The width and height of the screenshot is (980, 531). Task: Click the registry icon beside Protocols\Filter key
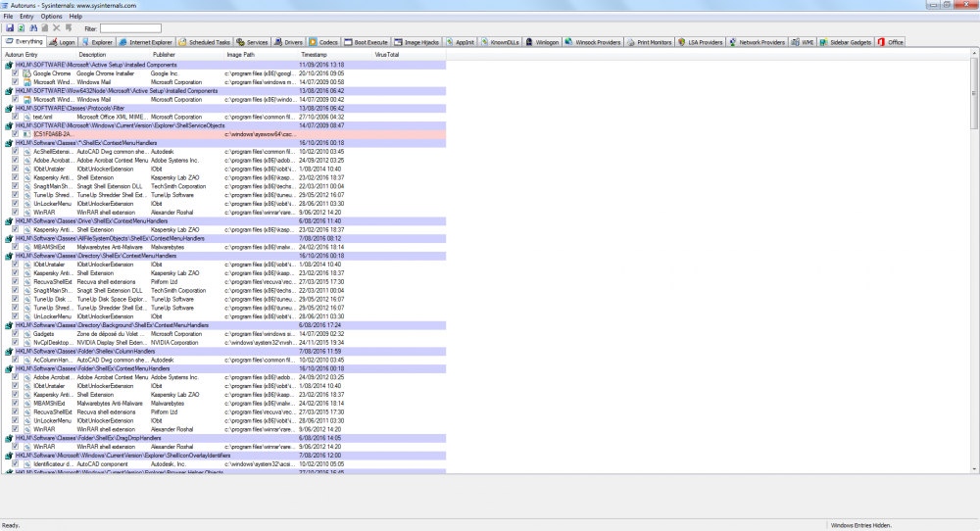[x=9, y=108]
